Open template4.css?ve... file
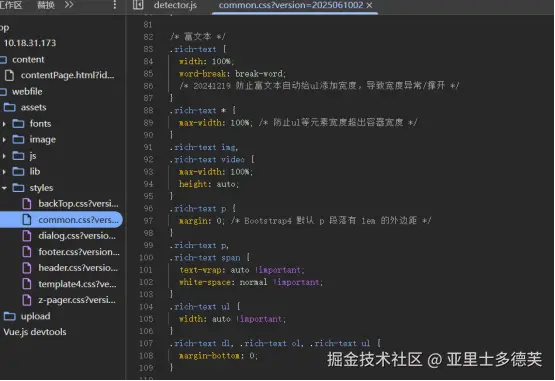Viewport: 555px width, 381px height. tap(77, 284)
